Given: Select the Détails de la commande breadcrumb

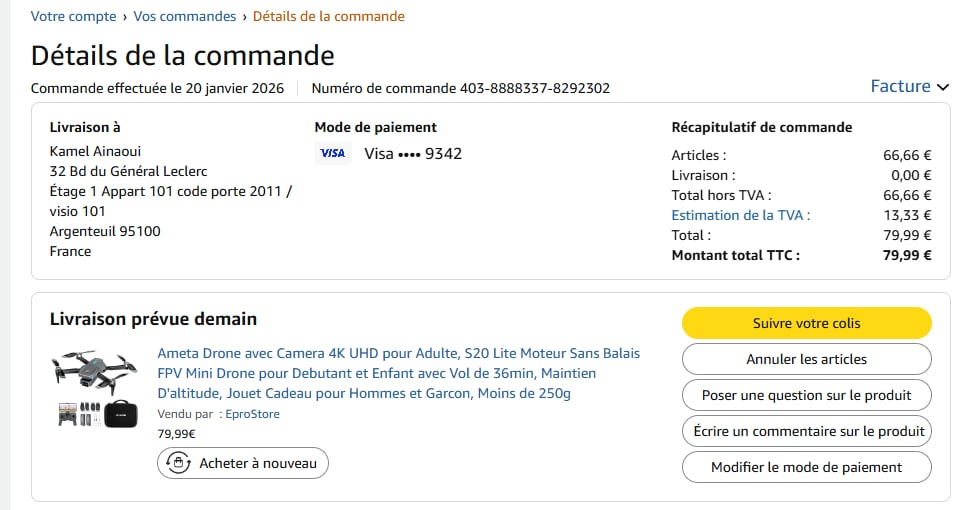Looking at the screenshot, I should (329, 17).
